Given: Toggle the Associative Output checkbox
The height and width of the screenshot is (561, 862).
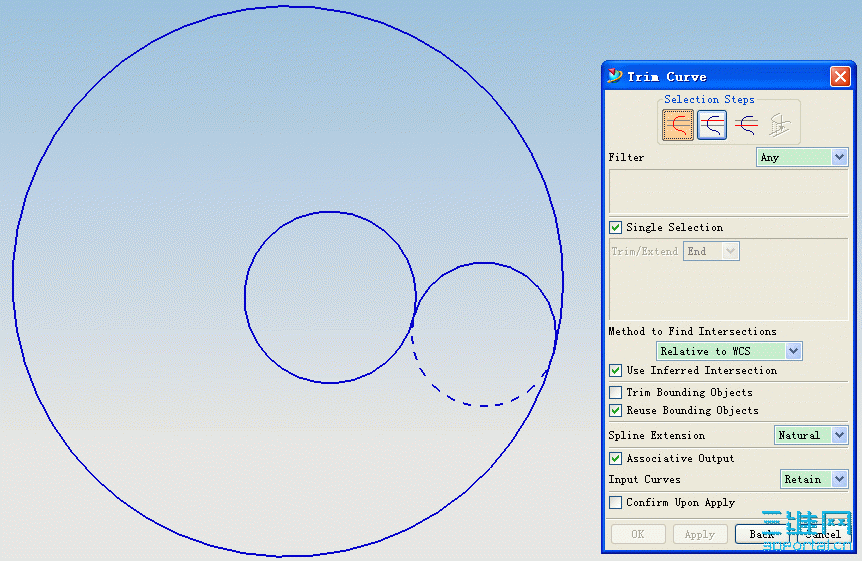Looking at the screenshot, I should (616, 458).
